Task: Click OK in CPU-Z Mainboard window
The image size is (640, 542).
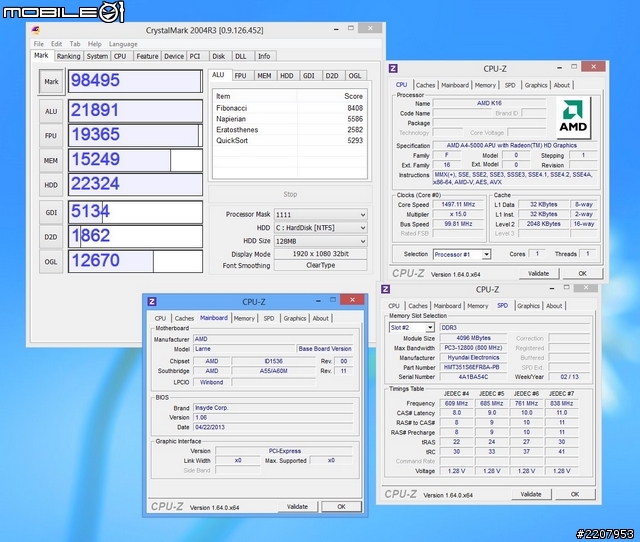Action: pos(341,506)
